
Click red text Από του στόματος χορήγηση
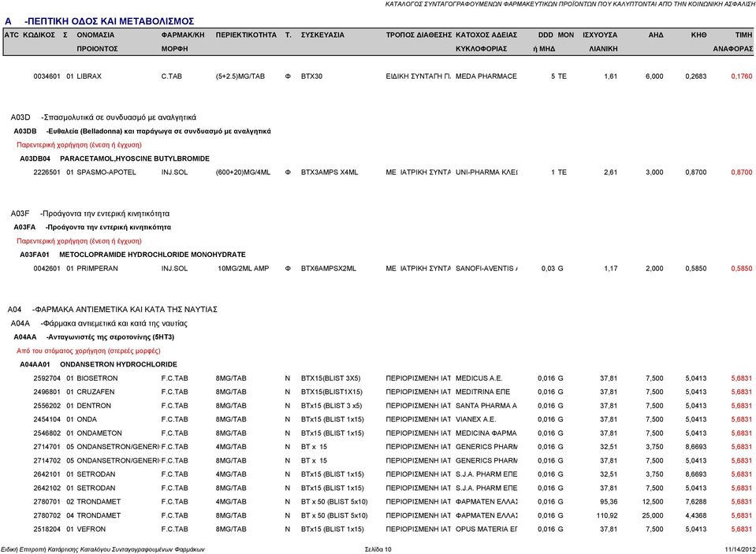88,351
